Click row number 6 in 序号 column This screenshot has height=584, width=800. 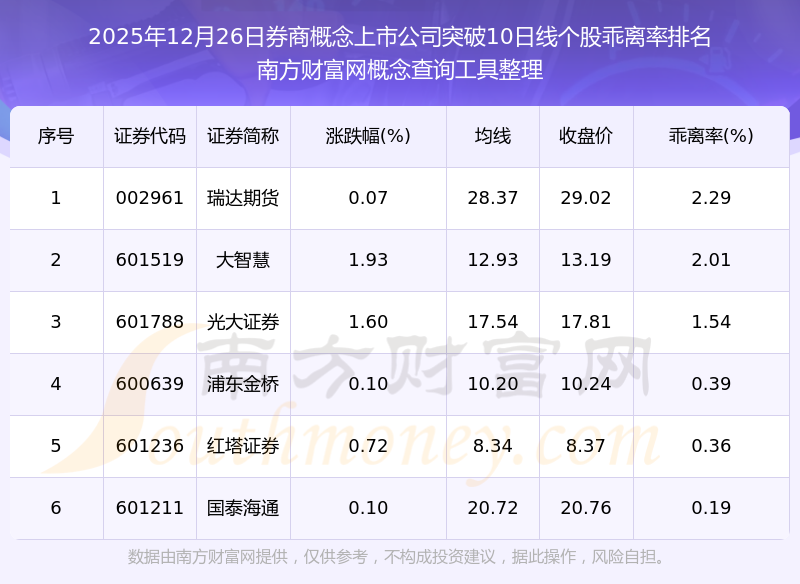click(x=56, y=508)
